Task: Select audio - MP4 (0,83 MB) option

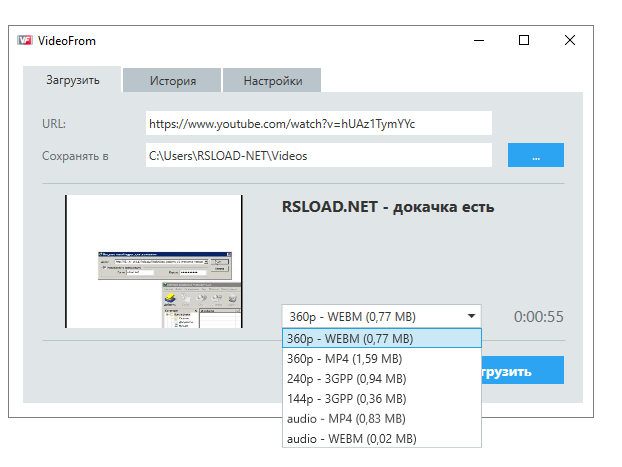Action: 382,419
